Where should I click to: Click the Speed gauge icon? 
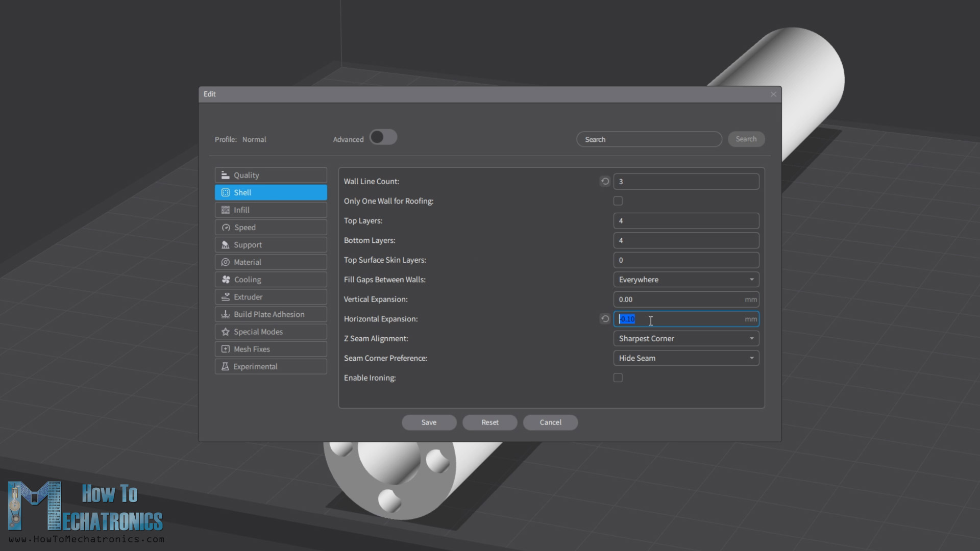[x=226, y=228]
